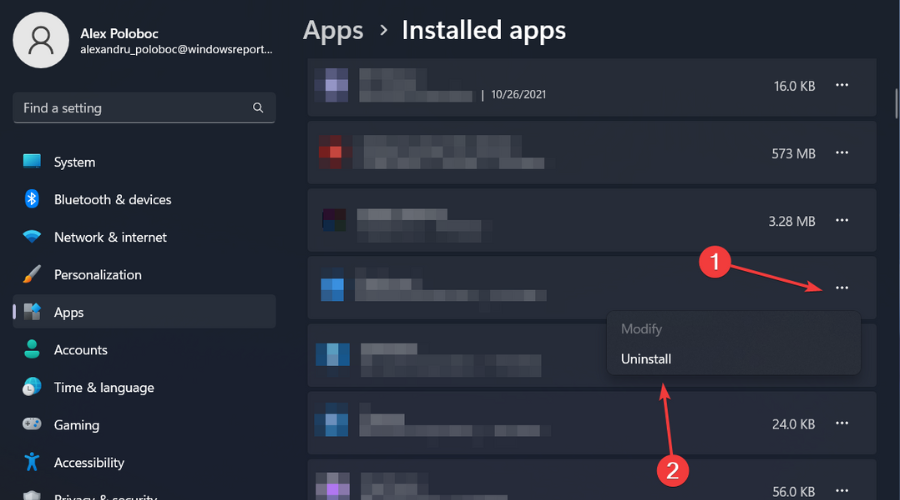900x500 pixels.
Task: Click the Find a setting search box
Action: coord(144,108)
